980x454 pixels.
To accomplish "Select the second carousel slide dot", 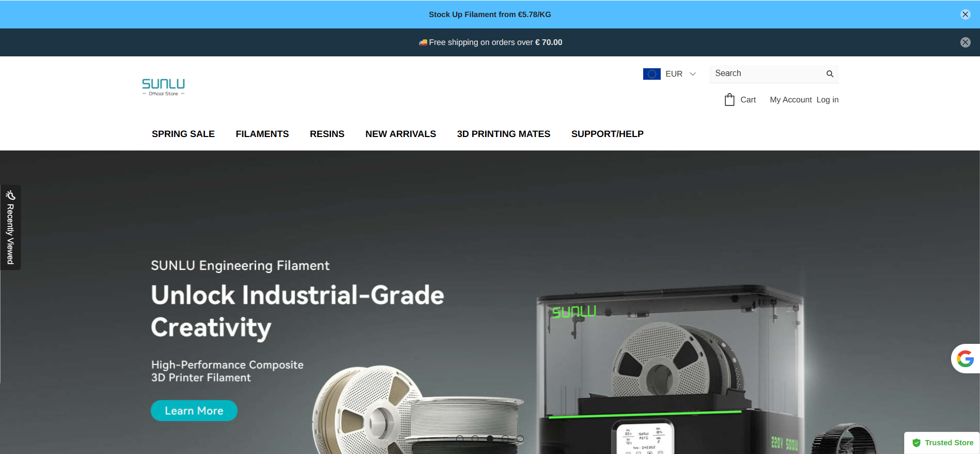I will (x=475, y=438).
